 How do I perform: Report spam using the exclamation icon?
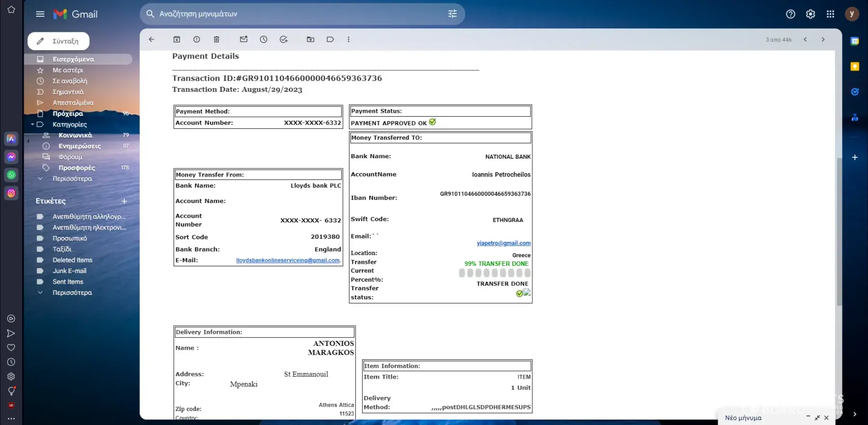point(196,40)
